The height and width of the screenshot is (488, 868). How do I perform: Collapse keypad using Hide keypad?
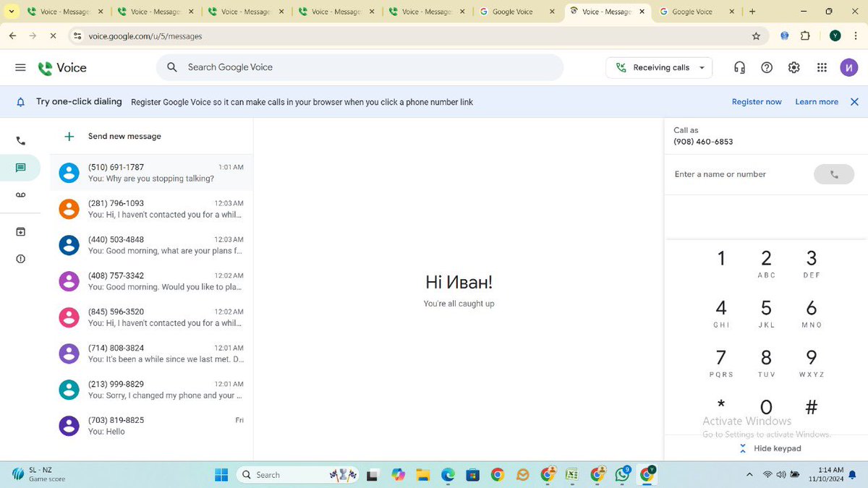point(770,448)
